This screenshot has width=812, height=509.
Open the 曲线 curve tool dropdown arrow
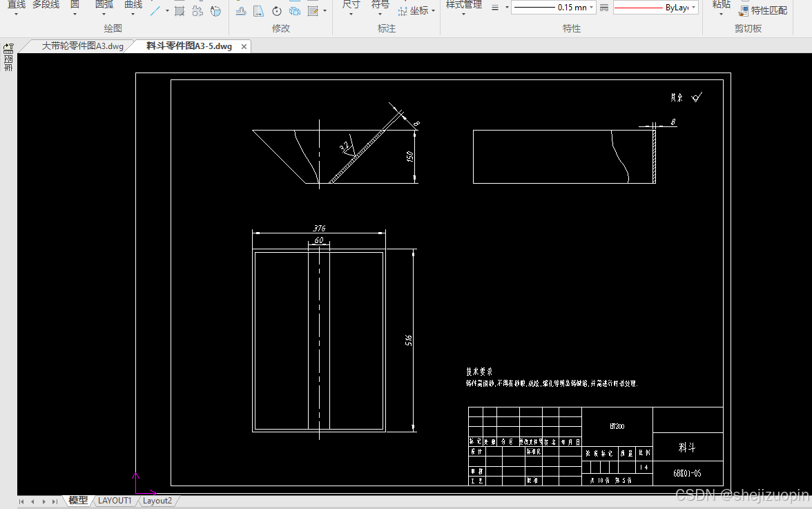point(133,14)
